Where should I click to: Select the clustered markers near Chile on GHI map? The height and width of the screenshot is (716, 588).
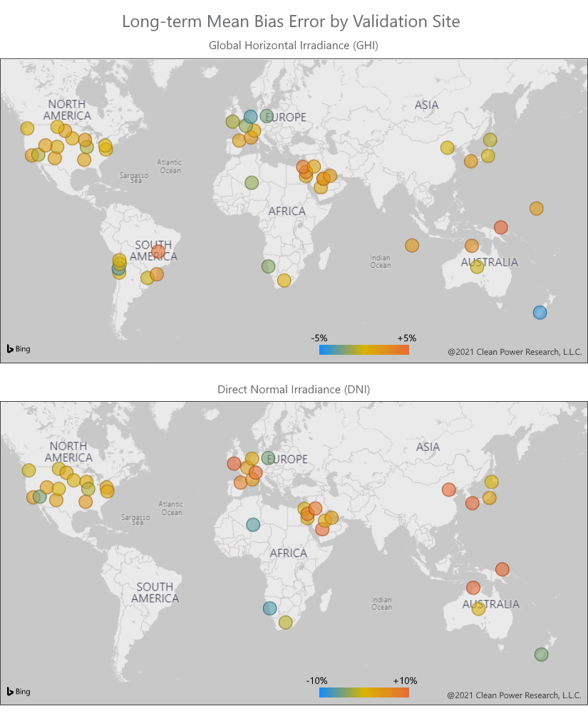[x=118, y=267]
